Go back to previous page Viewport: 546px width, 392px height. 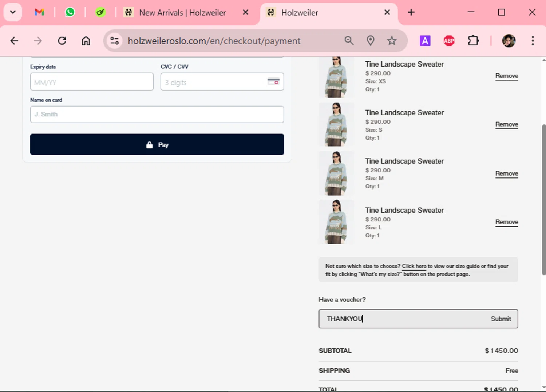[14, 41]
